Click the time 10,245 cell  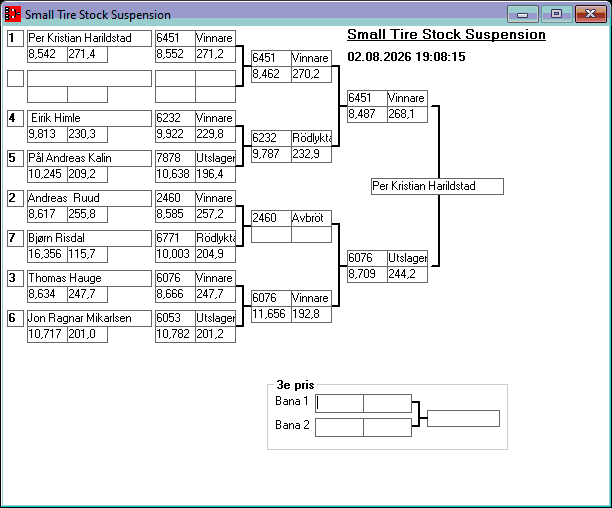click(47, 174)
